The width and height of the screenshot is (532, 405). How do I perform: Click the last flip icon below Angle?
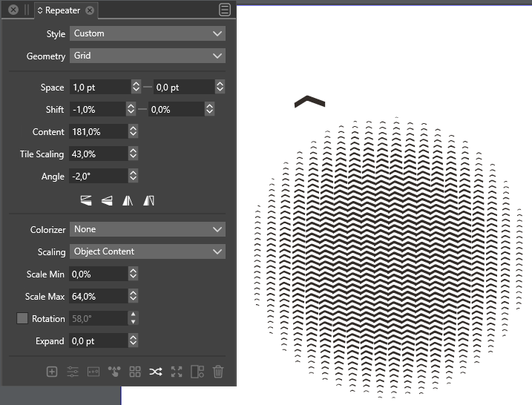pyautogui.click(x=148, y=200)
